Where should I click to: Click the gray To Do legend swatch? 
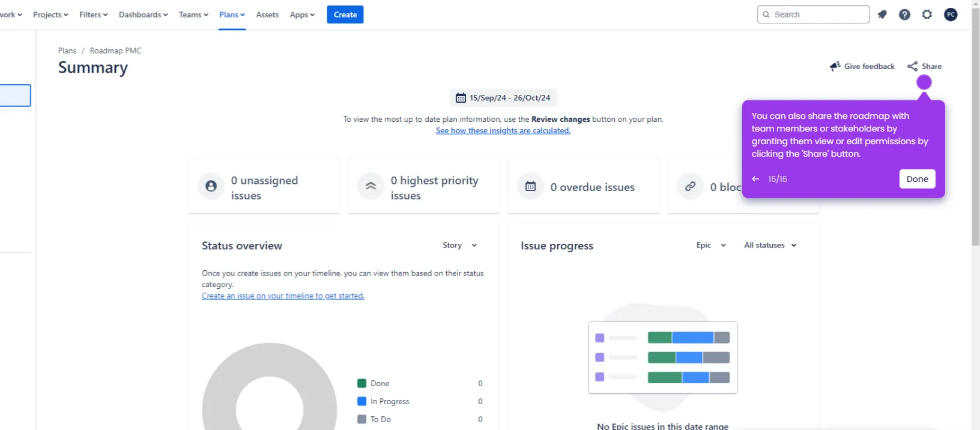tap(361, 419)
